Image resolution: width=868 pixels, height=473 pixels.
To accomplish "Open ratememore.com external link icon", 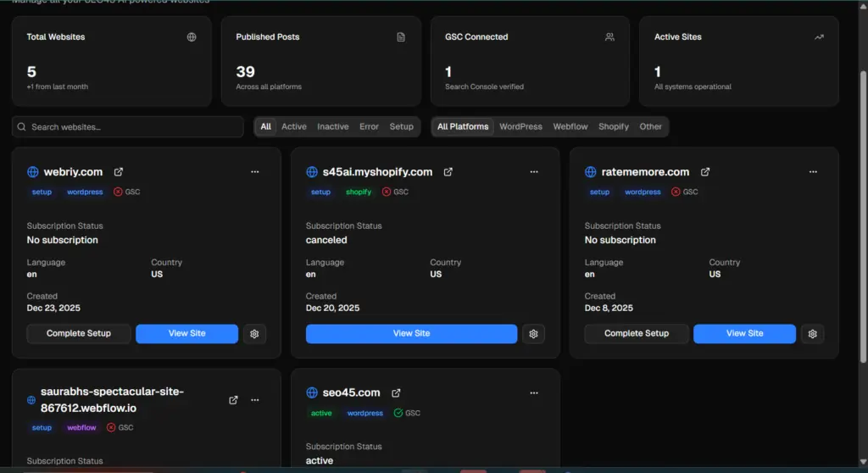I will [704, 172].
